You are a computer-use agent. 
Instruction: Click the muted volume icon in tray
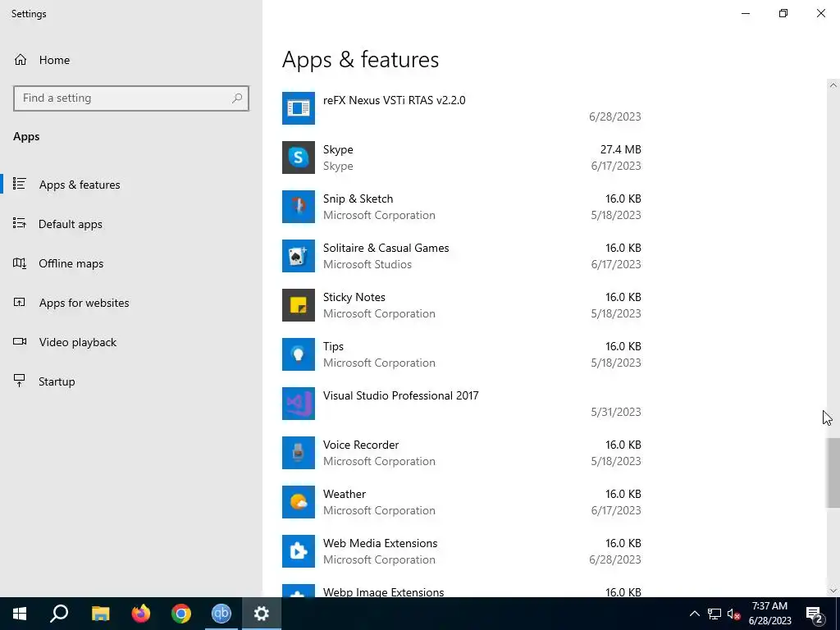(x=734, y=614)
